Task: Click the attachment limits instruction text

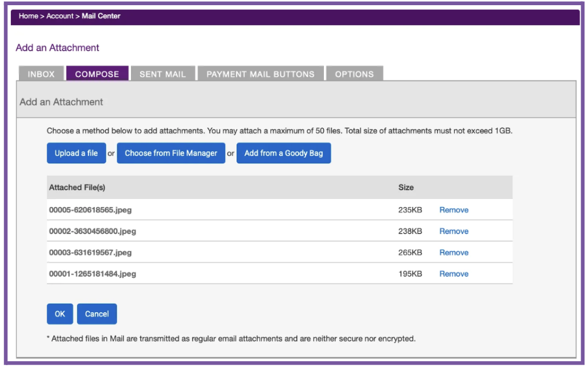Action: tap(280, 131)
